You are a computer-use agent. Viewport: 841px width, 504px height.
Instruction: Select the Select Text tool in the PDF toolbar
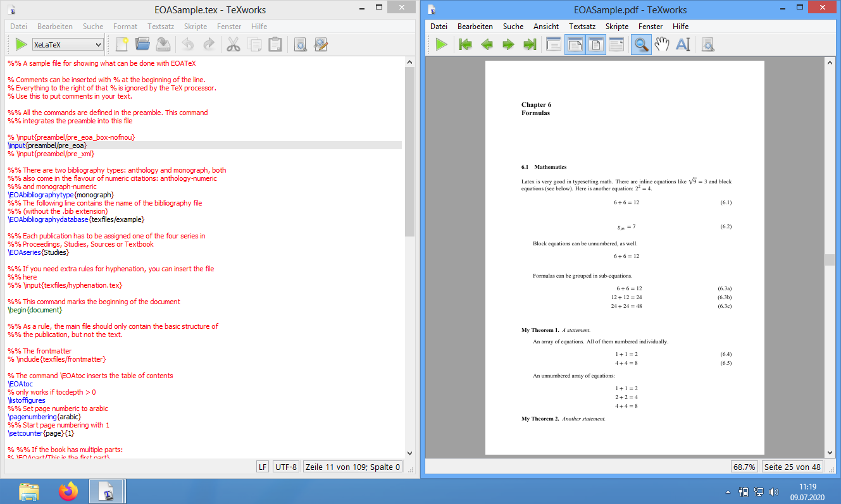click(x=683, y=44)
